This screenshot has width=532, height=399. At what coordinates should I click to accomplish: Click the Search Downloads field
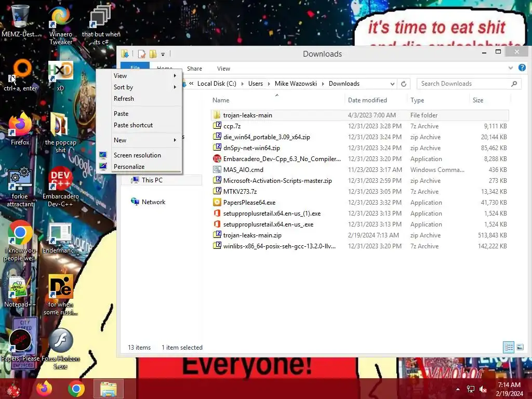pos(469,84)
